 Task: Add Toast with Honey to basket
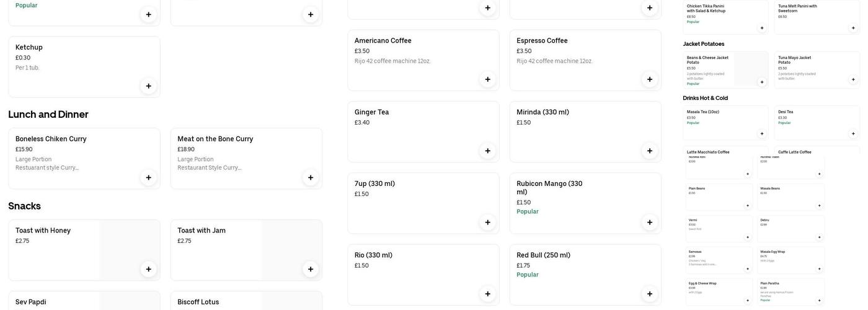(x=148, y=269)
